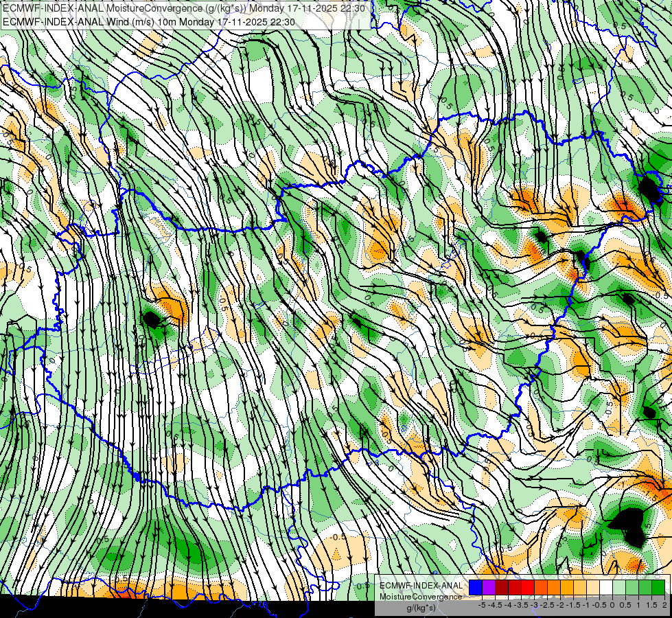Click the MoistureConvergence label in the legend
This screenshot has height=618, width=672.
pos(421,597)
